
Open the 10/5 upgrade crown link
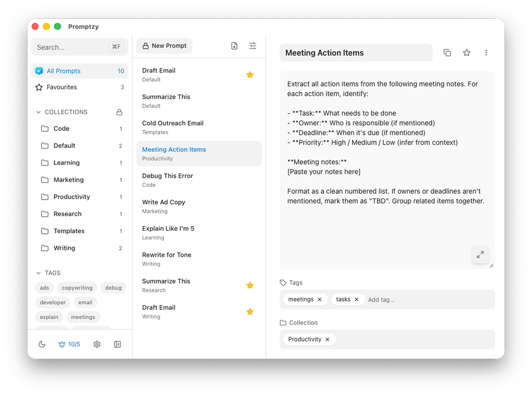point(69,344)
